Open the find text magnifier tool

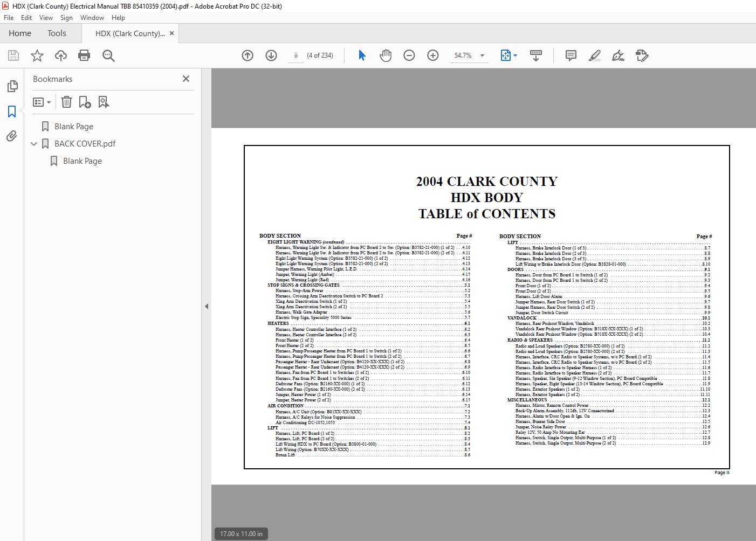tap(108, 56)
